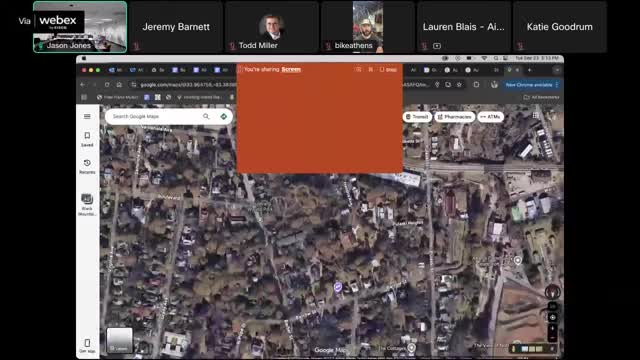Image resolution: width=640 pixels, height=360 pixels.
Task: Open the Google Maps hamburger menu
Action: tap(87, 116)
